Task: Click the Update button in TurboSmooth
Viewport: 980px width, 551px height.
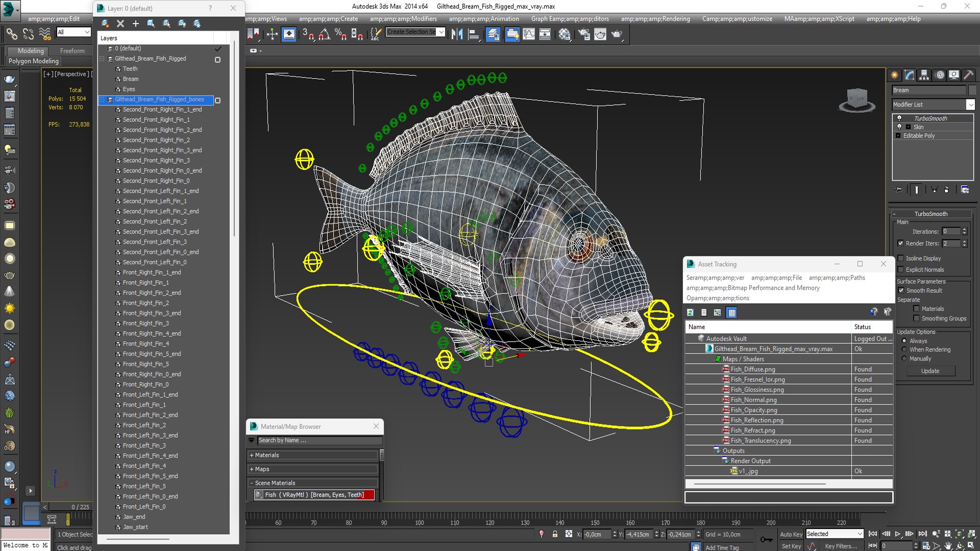Action: (930, 371)
